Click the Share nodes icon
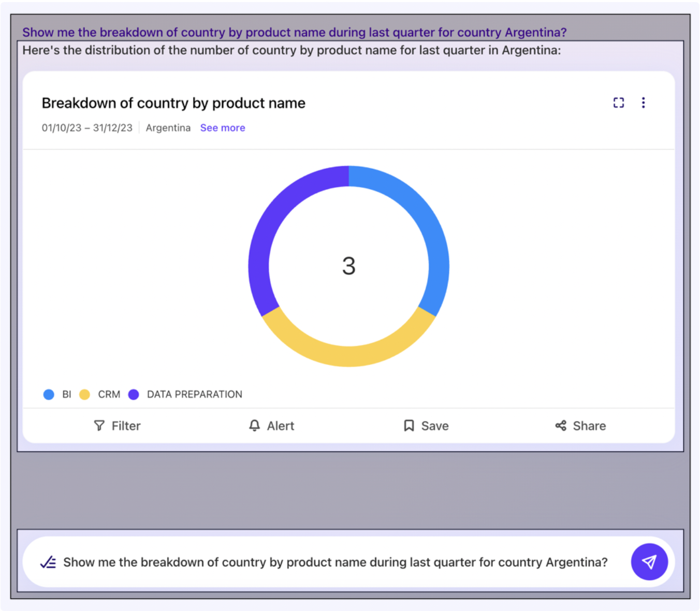Viewport: 700px width, 611px height. click(x=561, y=426)
